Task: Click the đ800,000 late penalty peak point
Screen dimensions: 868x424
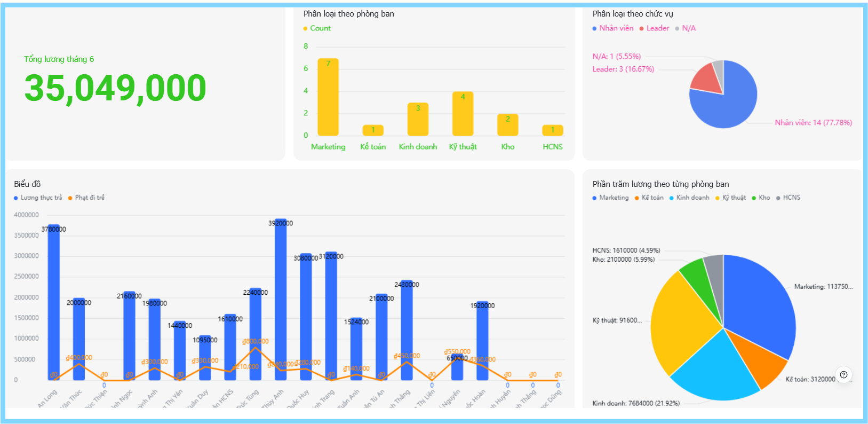Action: tap(256, 348)
